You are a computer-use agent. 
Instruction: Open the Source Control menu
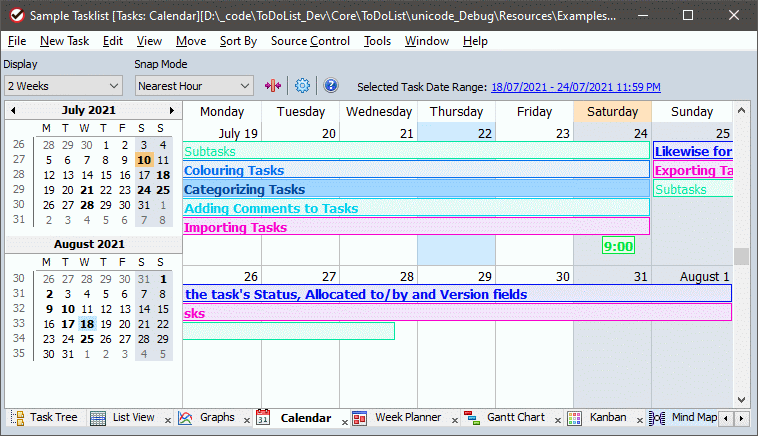[x=310, y=41]
